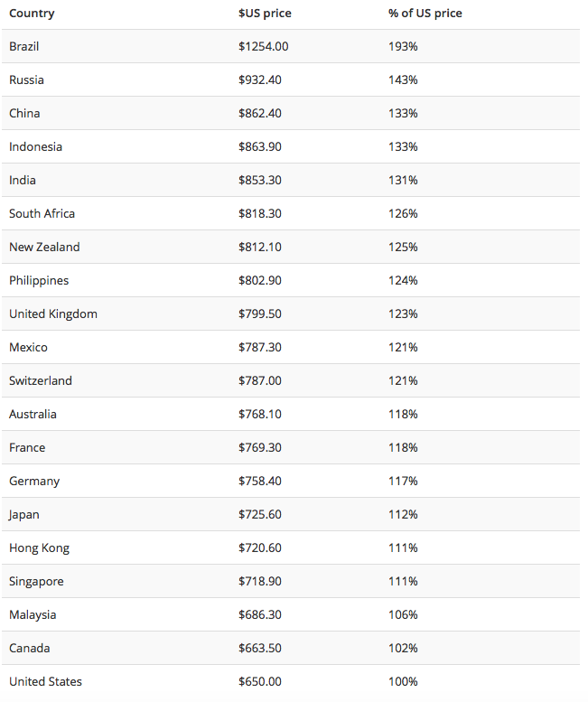
Task: Click India's 131% value
Action: point(403,180)
